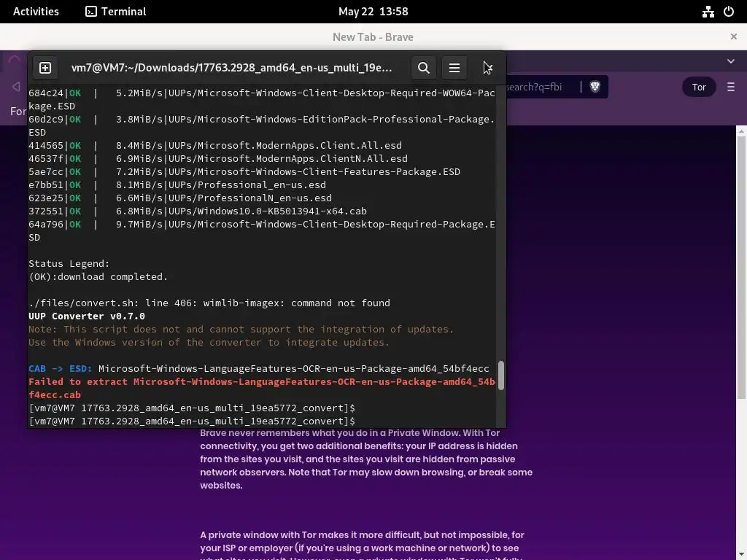
Task: Click the 'Failed to extract' error line
Action: [262, 388]
